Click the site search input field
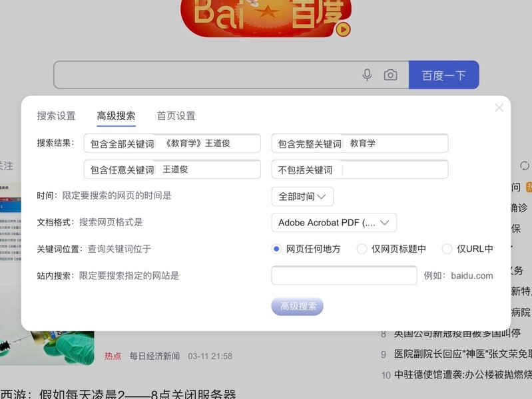Image resolution: width=532 pixels, height=399 pixels. pos(344,275)
